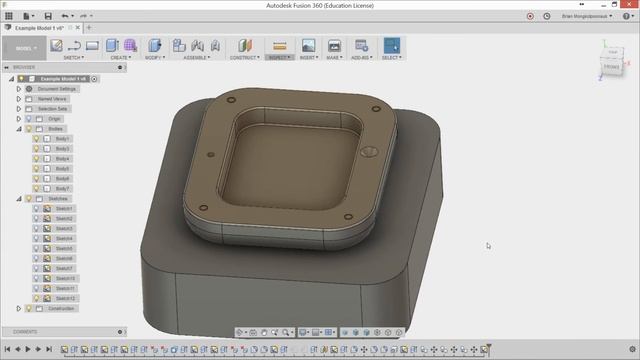Click the Help question mark icon
This screenshot has width=640, height=360.
pyautogui.click(x=627, y=16)
